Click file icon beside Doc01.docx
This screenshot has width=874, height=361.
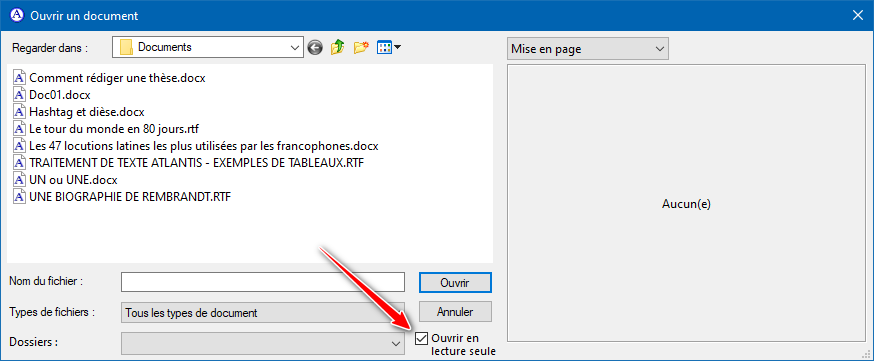pos(20,95)
